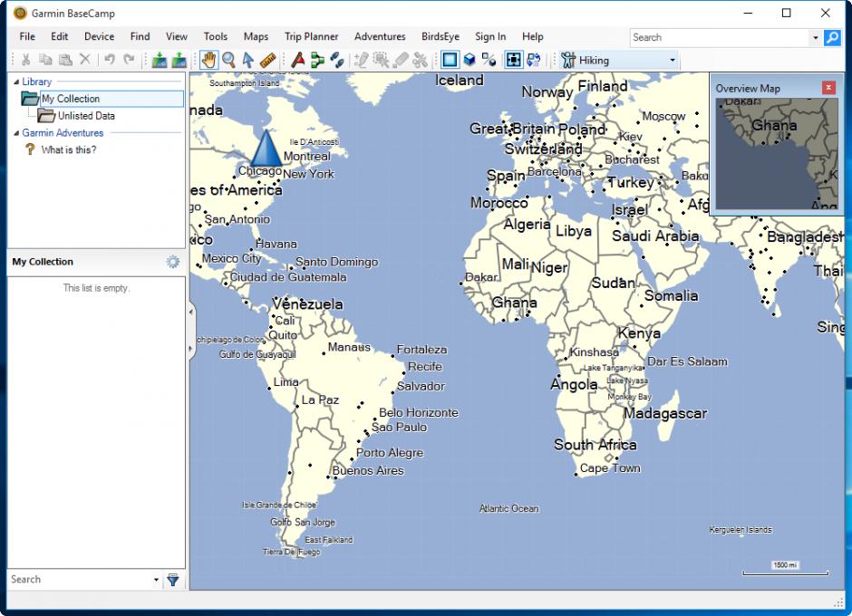852x616 pixels.
Task: Click the My Collection gear options icon
Action: [x=173, y=262]
